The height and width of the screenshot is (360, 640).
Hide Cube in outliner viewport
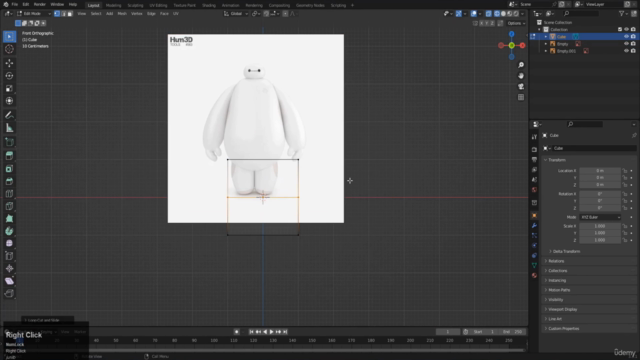[626, 37]
